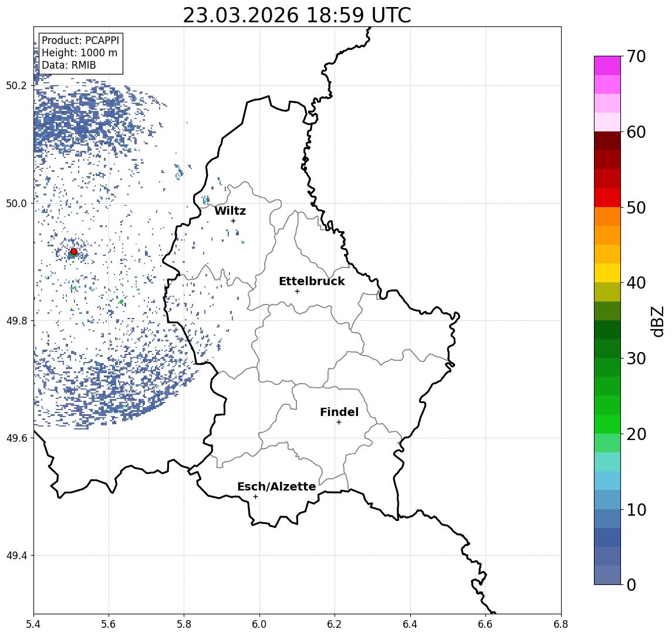
Task: Click the longitude tick label 6.4
Action: tap(410, 624)
